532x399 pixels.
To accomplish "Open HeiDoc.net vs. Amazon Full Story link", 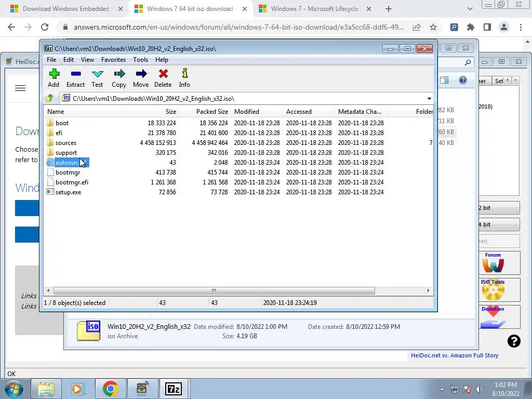I will (454, 355).
